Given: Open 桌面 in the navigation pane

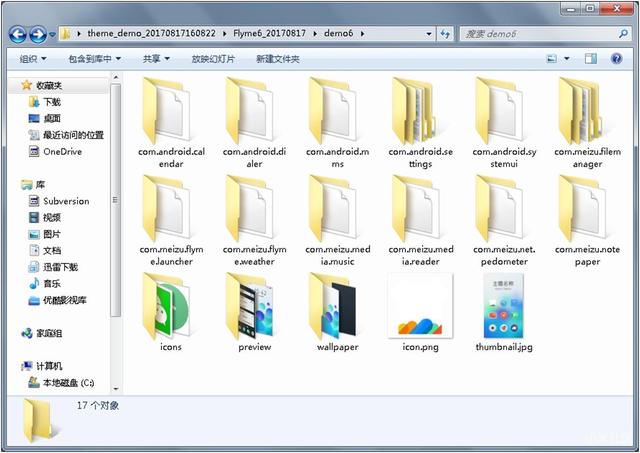Looking at the screenshot, I should 52,118.
